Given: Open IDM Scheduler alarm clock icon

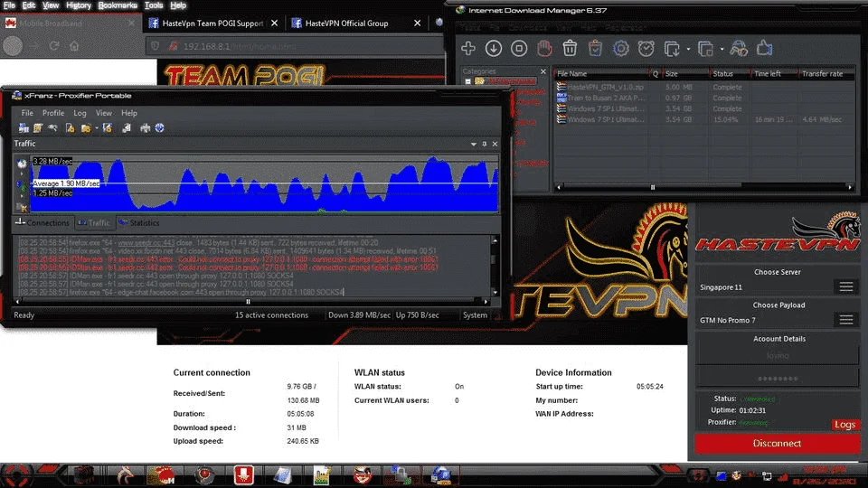Looking at the screenshot, I should tap(646, 49).
